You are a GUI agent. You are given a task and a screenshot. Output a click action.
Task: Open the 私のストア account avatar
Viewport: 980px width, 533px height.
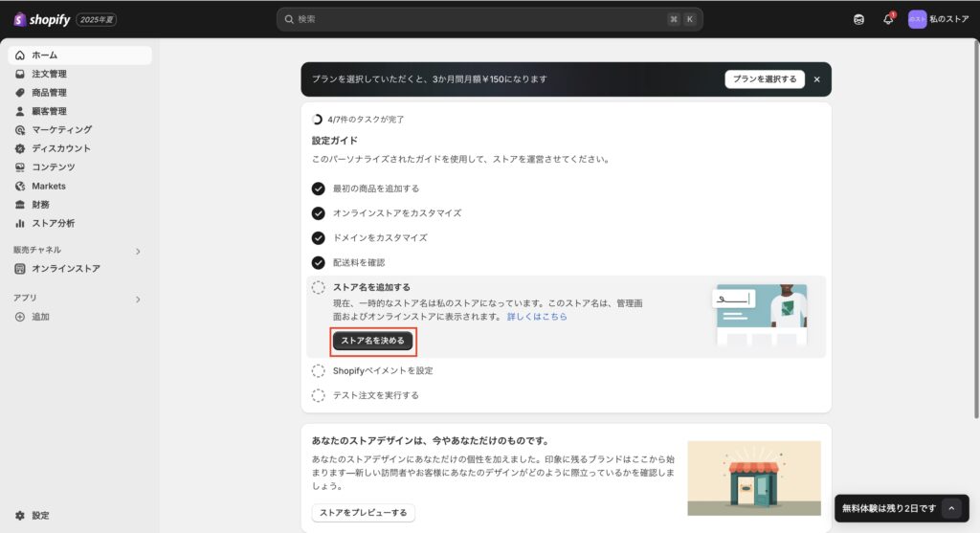click(x=917, y=19)
